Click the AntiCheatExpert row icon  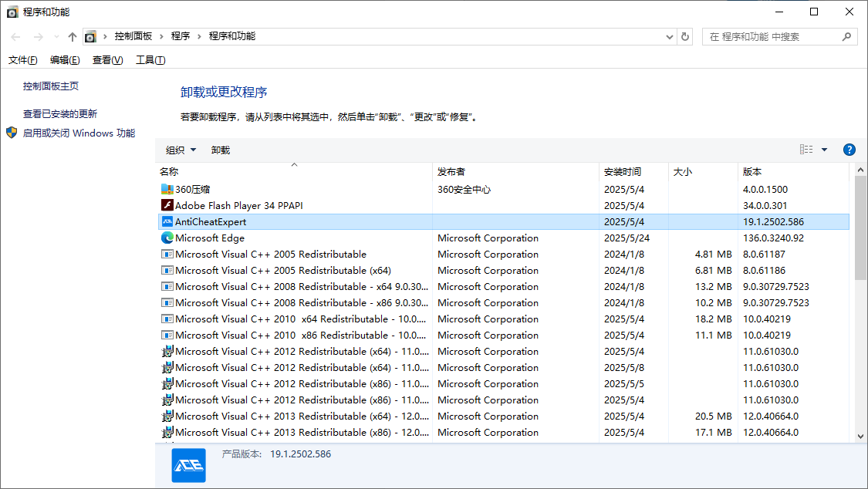click(167, 221)
